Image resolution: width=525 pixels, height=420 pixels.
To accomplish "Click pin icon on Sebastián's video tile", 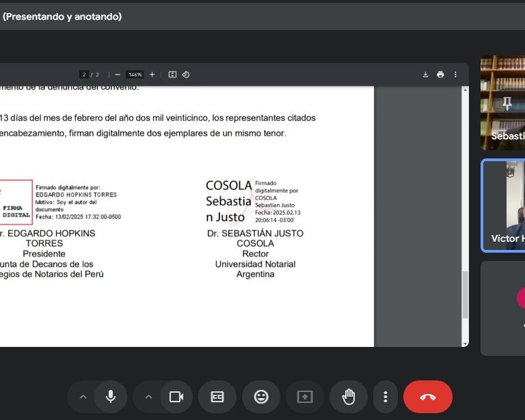I will pos(507,103).
